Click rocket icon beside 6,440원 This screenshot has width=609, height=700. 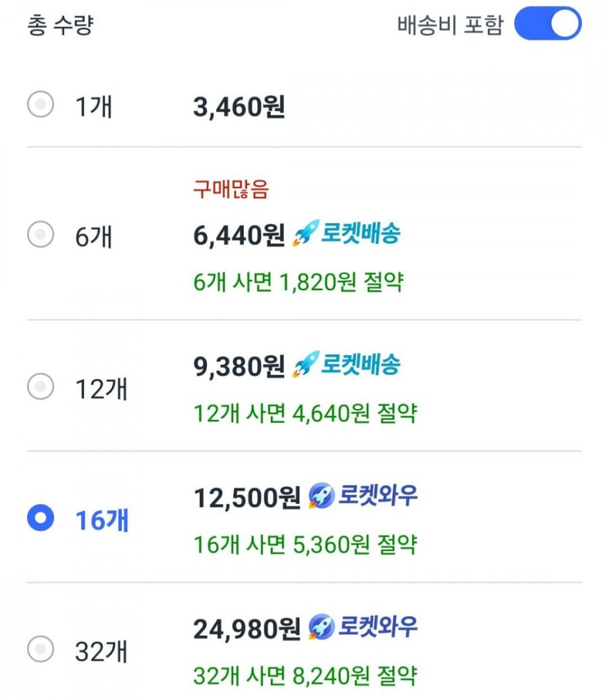pyautogui.click(x=305, y=235)
